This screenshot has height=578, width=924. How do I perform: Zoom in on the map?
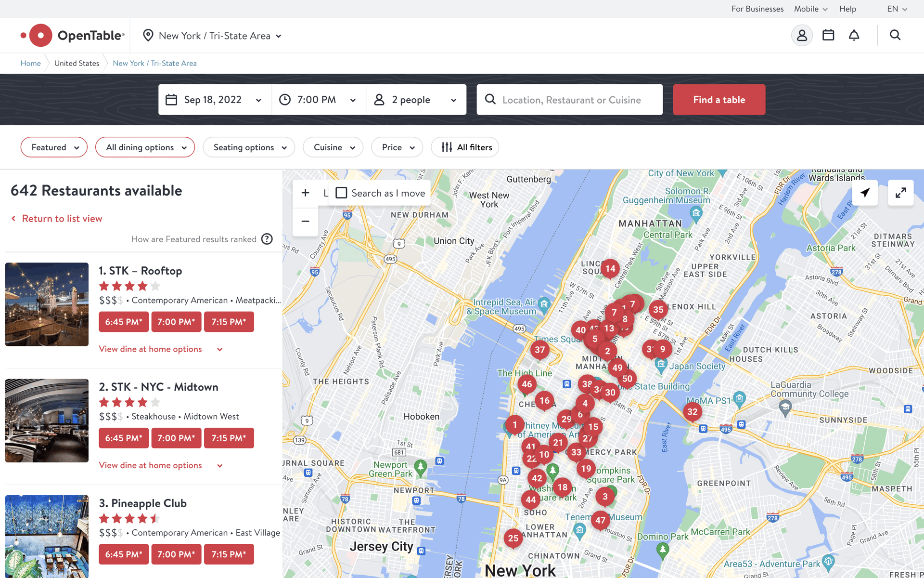tap(305, 193)
